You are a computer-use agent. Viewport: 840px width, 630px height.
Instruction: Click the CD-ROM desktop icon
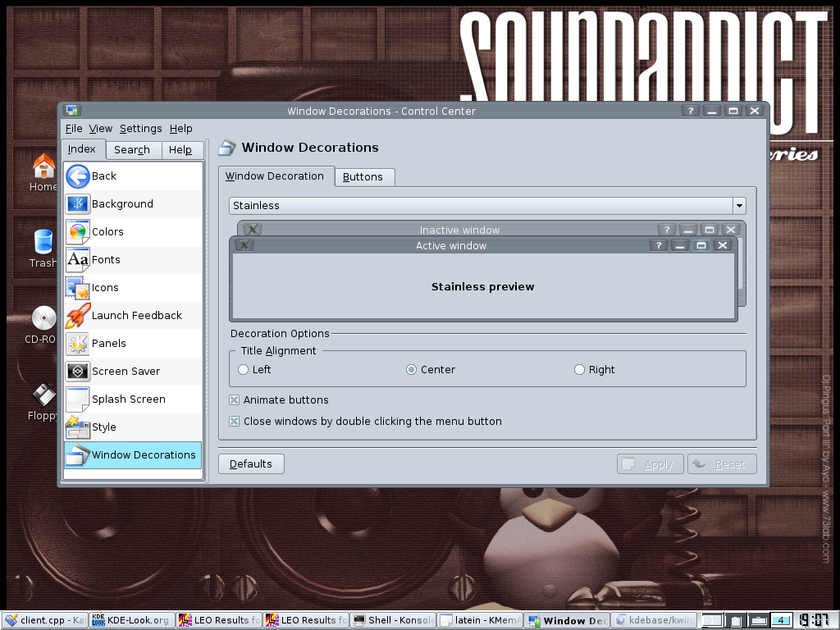(44, 318)
